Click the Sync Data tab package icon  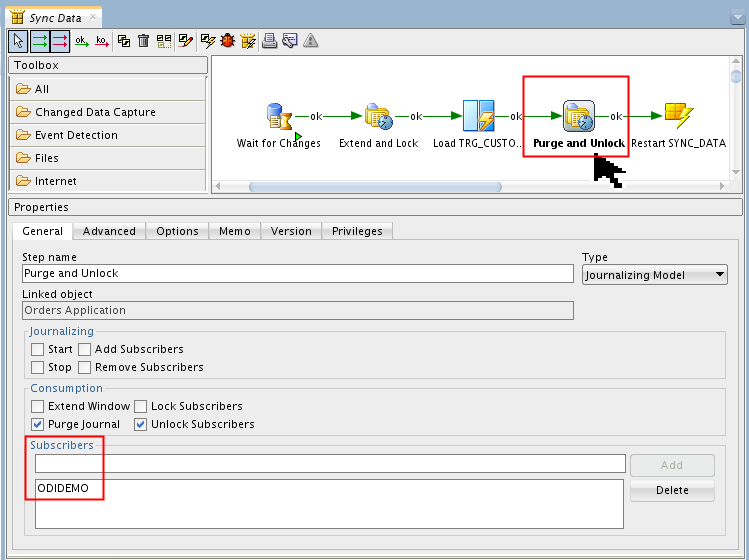(17, 17)
